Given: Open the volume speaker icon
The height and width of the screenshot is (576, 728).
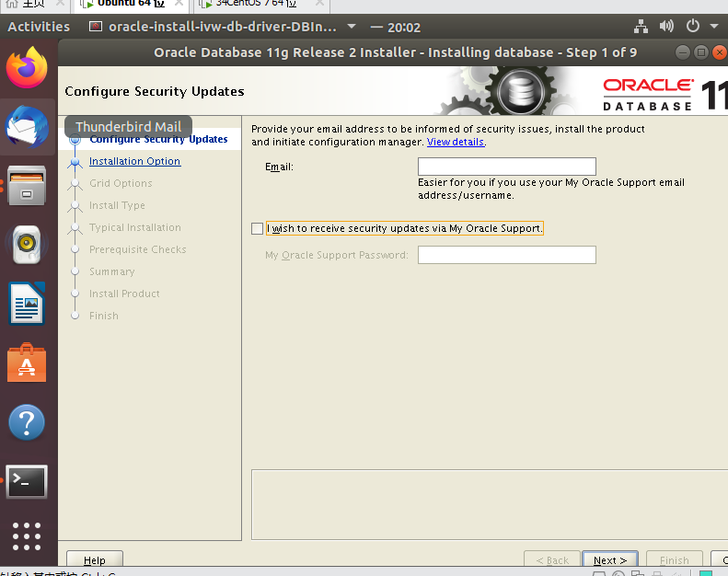Looking at the screenshot, I should [x=666, y=26].
